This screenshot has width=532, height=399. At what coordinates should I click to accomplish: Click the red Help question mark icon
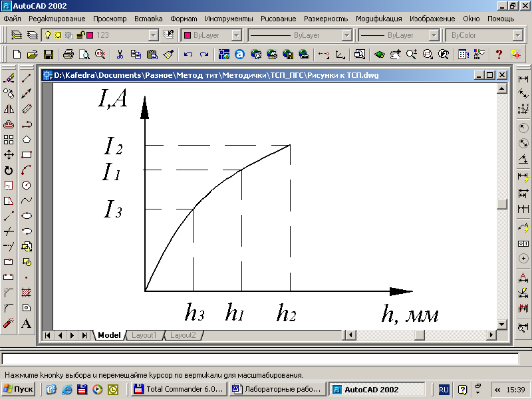(499, 55)
